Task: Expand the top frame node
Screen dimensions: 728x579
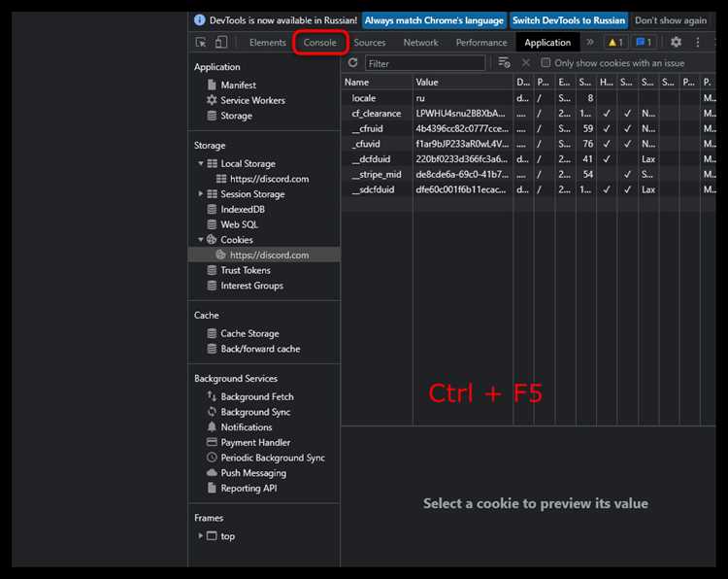Action: (201, 536)
